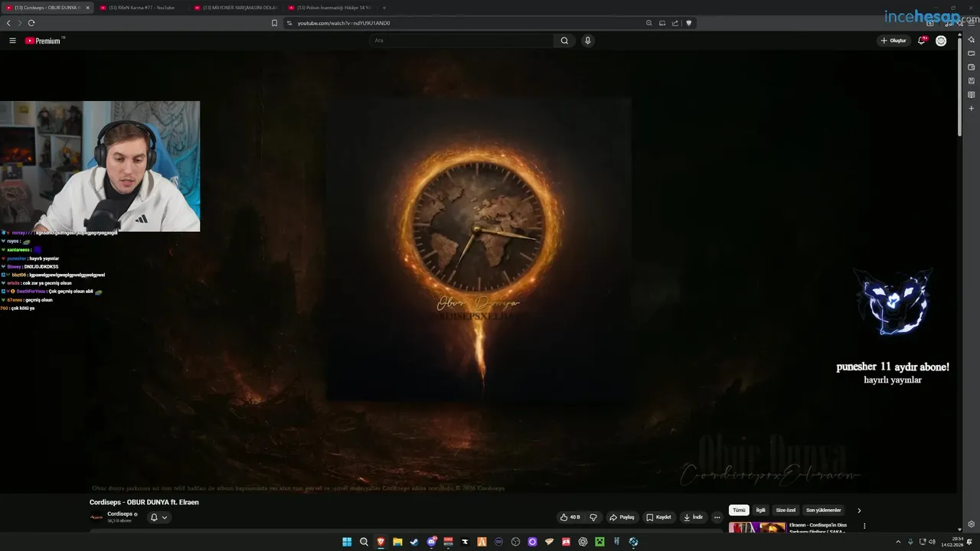This screenshot has width=980, height=551.
Task: Open the YouTube hamburger guide menu
Action: [12, 41]
